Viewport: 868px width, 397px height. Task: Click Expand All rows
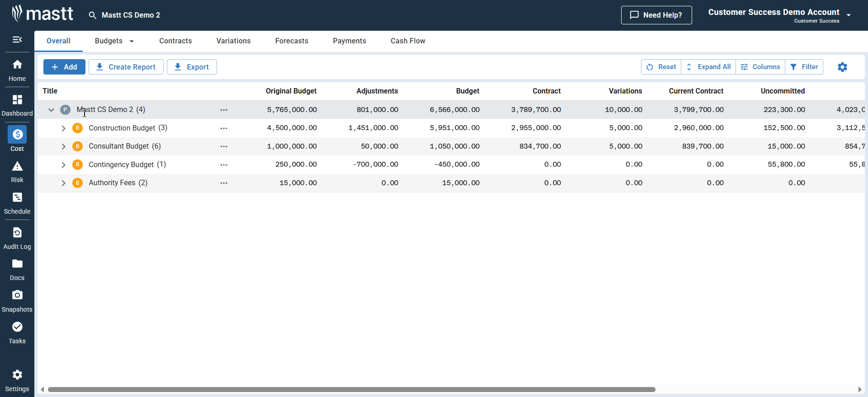click(x=708, y=67)
